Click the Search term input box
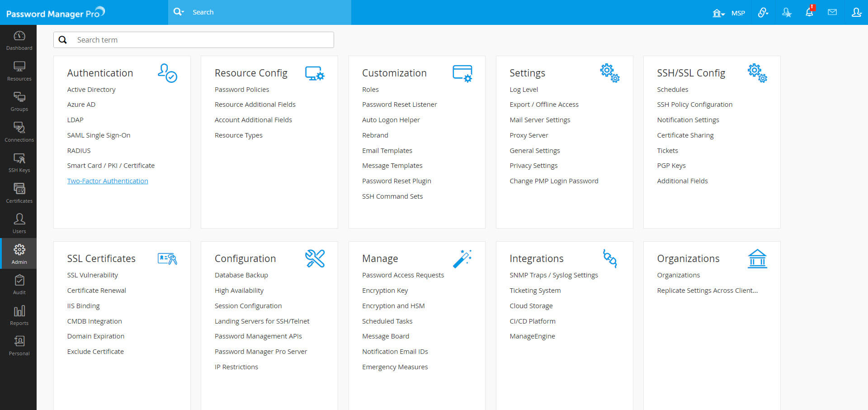Image resolution: width=868 pixels, height=410 pixels. pos(193,40)
